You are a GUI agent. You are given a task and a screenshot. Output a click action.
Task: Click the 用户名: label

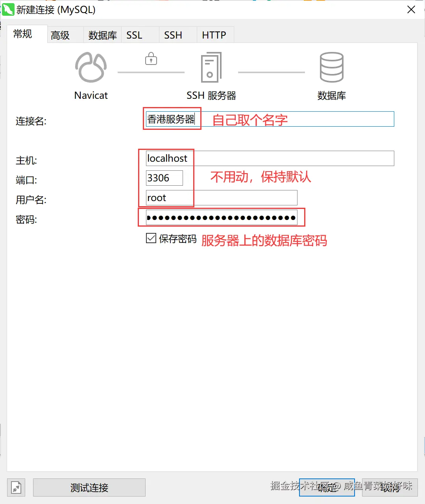tap(31, 200)
